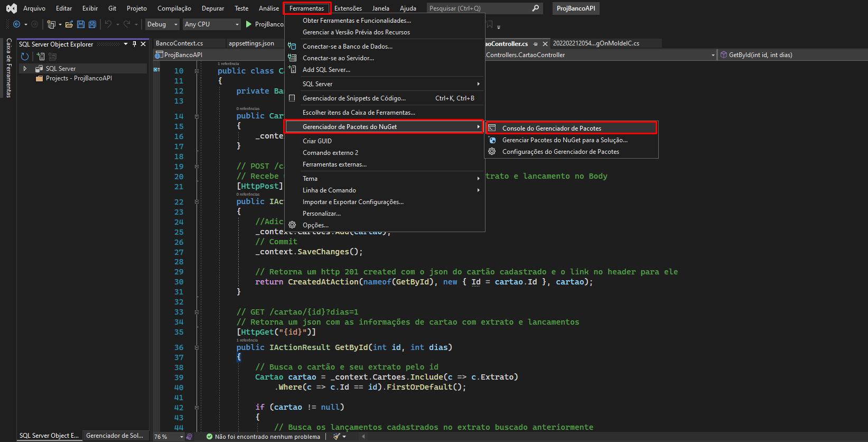
Task: Select Projects - ProjBancoAPI tree item
Action: [79, 78]
